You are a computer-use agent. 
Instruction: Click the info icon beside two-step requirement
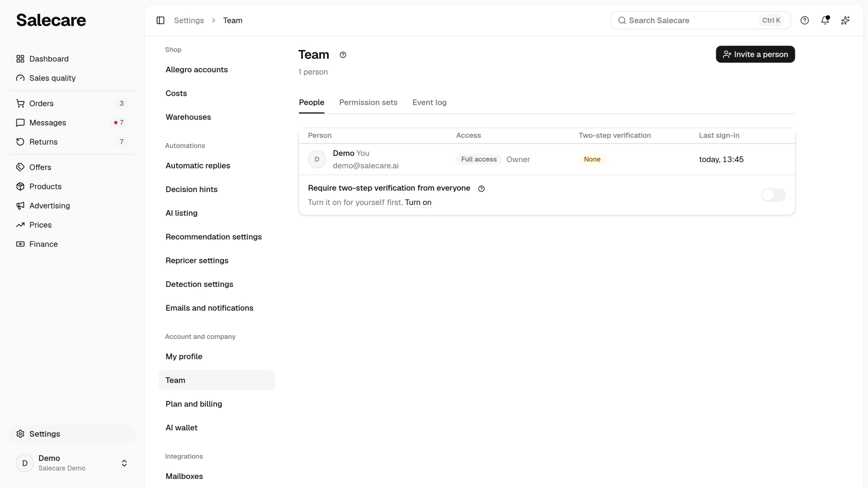481,189
